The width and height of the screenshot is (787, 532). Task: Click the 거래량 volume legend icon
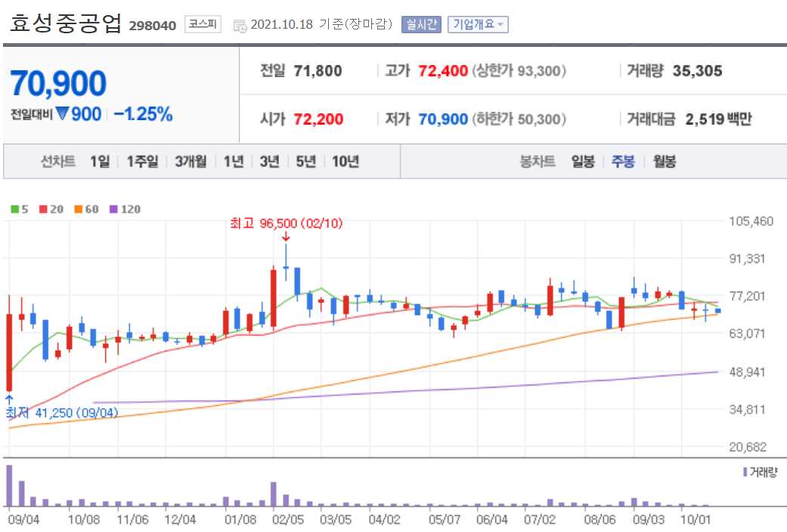(x=744, y=470)
